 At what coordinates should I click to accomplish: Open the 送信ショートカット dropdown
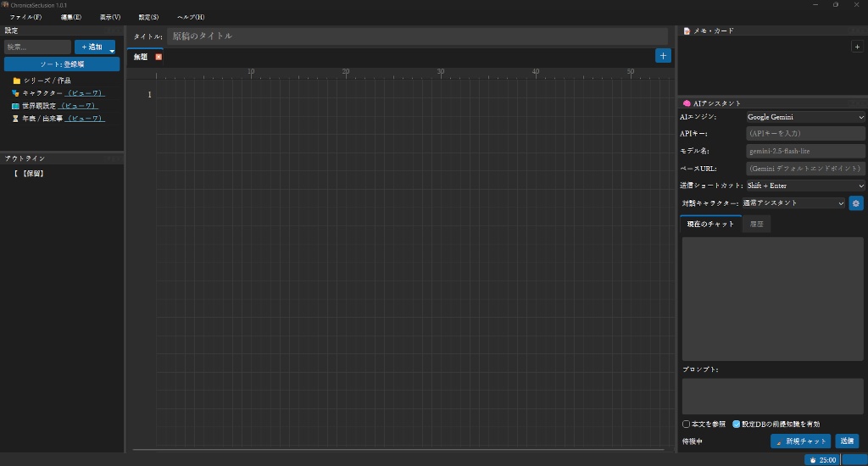click(805, 186)
